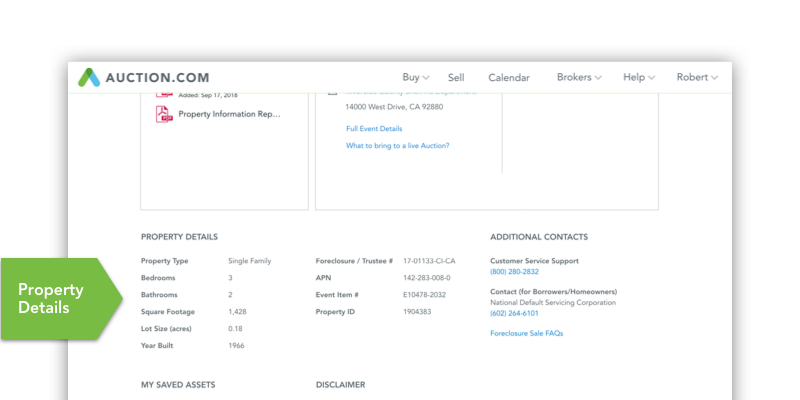Open the Buy dropdown menu
This screenshot has width=800, height=400.
[415, 77]
